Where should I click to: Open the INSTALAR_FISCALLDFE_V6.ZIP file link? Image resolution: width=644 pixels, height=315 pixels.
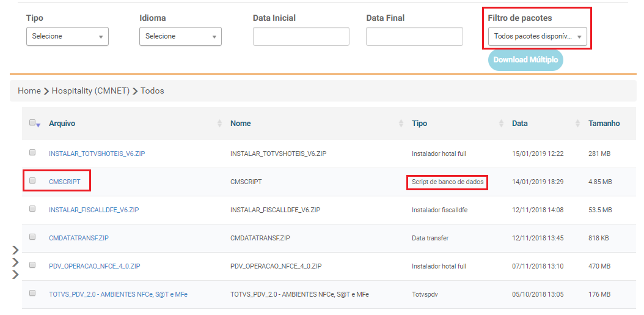(93, 210)
